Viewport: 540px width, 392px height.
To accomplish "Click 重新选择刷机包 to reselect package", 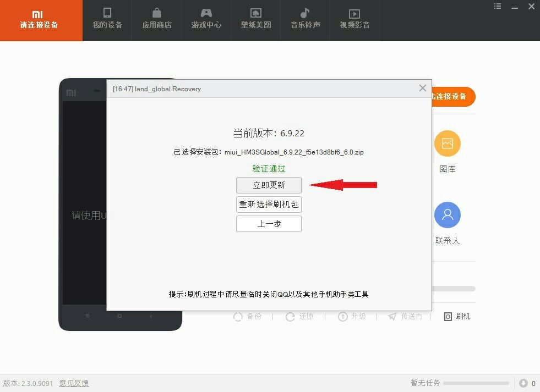I will (269, 205).
